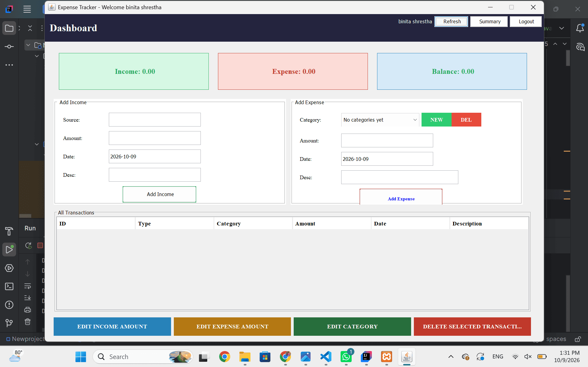Click the print icon in Run panel
This screenshot has width=588, height=367.
pos(28,310)
